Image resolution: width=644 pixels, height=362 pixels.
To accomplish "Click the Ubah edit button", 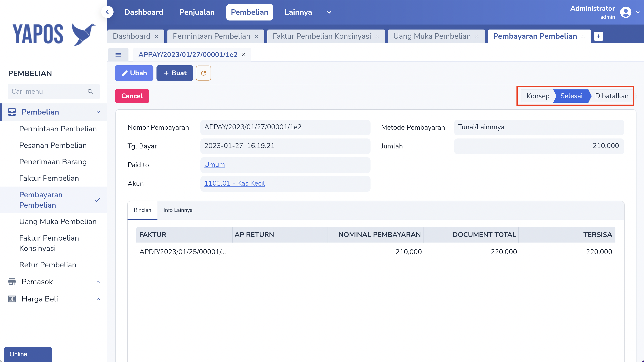I will pos(134,73).
